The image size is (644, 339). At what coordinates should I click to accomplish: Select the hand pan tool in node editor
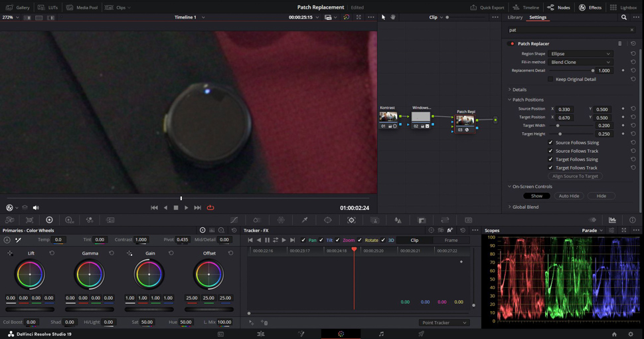pyautogui.click(x=392, y=17)
